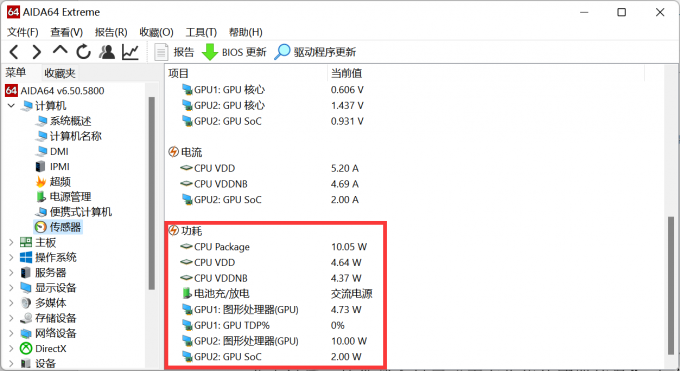Click the DirectX Xbox logo icon
Screen dimensions: 680x371
(26, 348)
